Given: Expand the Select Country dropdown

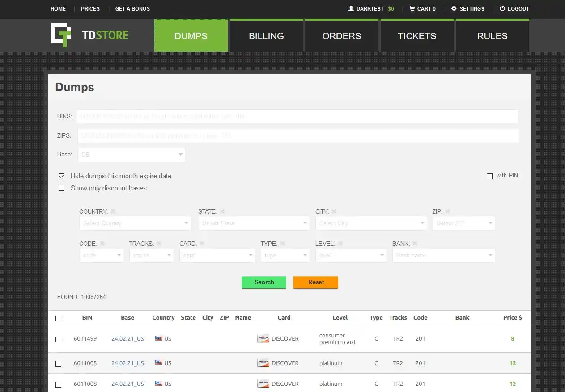Looking at the screenshot, I should 135,223.
